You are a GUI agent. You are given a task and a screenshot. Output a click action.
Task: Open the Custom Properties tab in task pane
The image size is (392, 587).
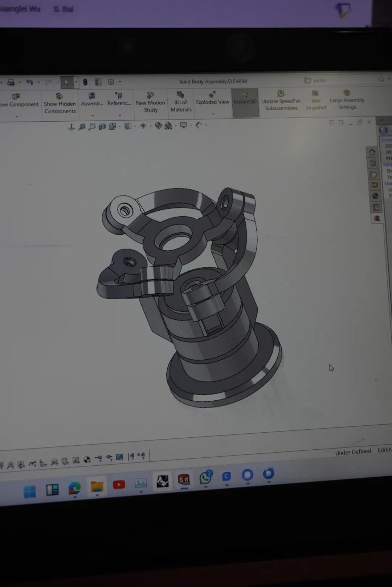376,207
